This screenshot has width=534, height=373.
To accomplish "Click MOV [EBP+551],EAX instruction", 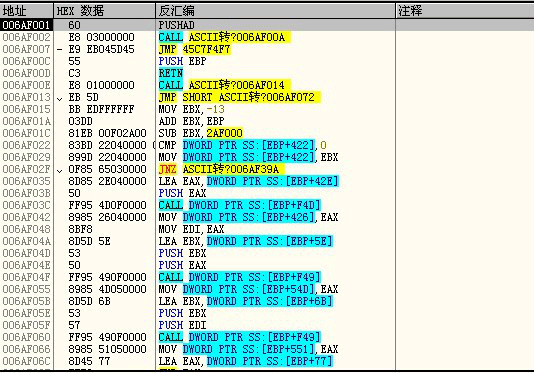I will coord(248,349).
